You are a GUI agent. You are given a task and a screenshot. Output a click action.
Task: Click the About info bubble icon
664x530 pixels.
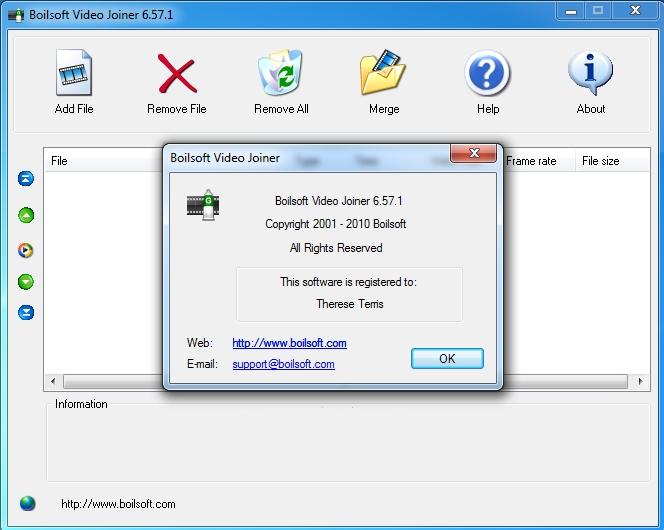(x=590, y=73)
